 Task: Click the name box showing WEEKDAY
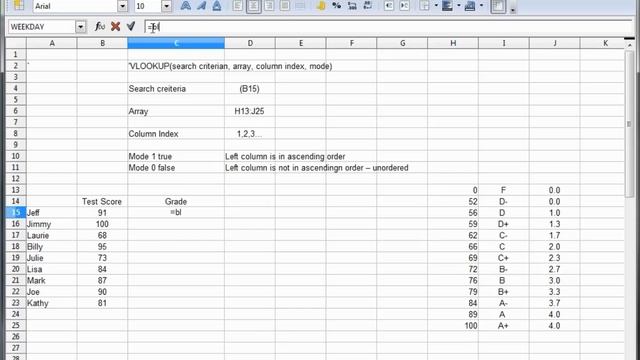[42, 27]
